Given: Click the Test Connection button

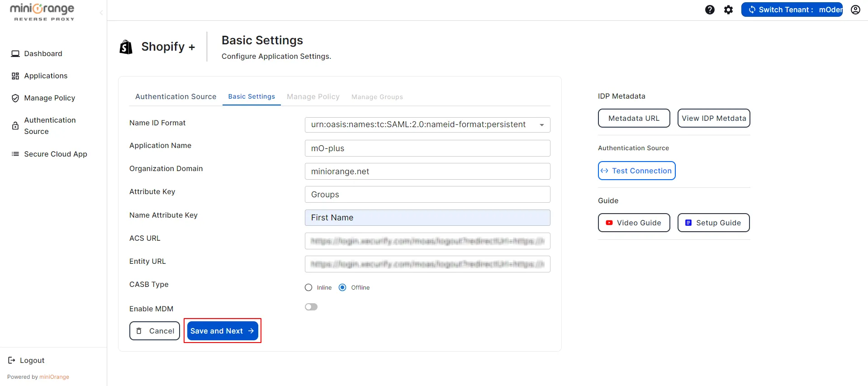Looking at the screenshot, I should click(636, 171).
